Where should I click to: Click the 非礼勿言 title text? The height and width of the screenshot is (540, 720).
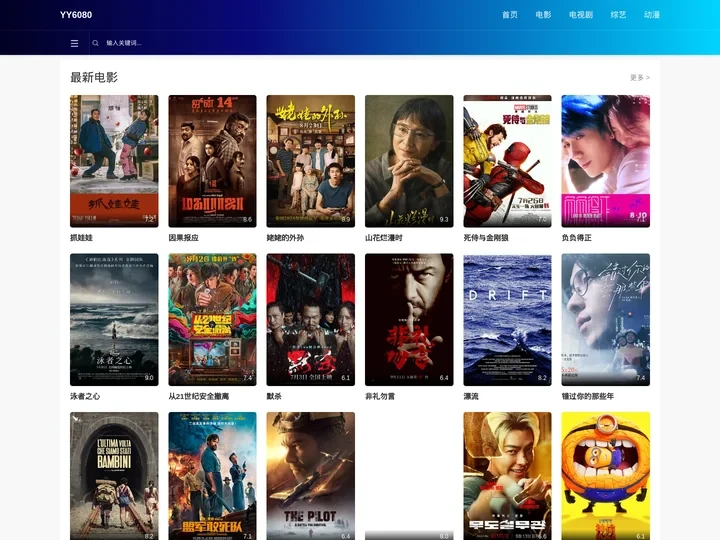380,396
